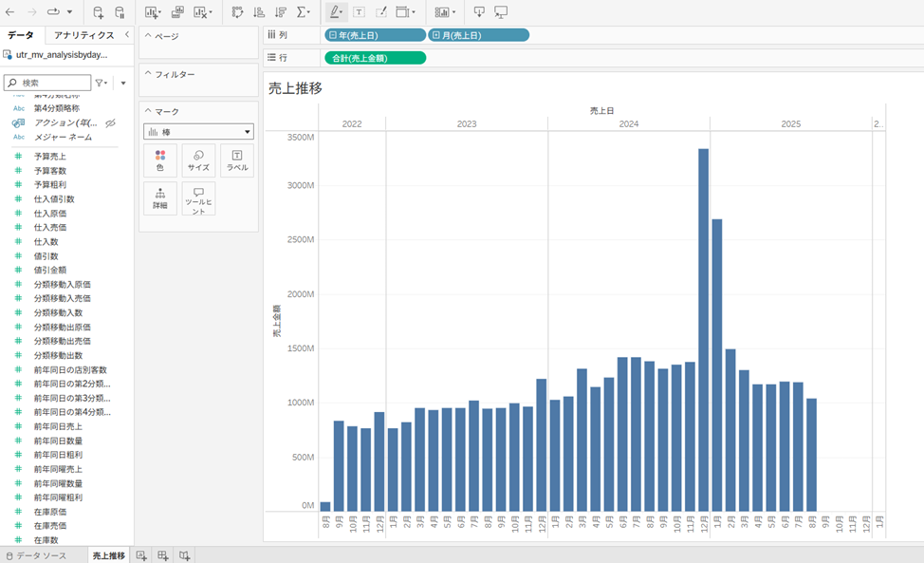
Task: Collapse the ページ shelf chevron
Action: pos(148,35)
